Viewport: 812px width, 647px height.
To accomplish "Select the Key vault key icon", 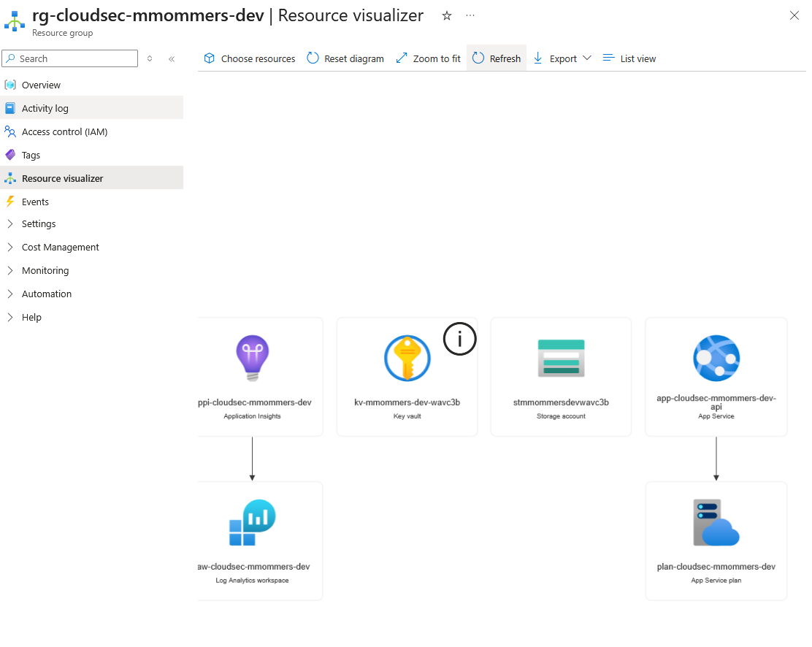I will click(x=407, y=358).
